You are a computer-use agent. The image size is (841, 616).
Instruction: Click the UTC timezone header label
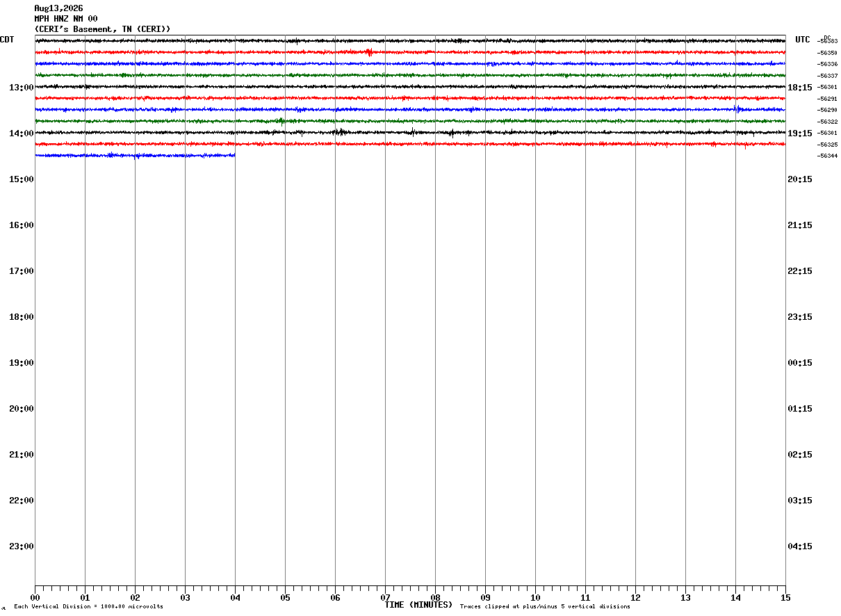coord(803,40)
